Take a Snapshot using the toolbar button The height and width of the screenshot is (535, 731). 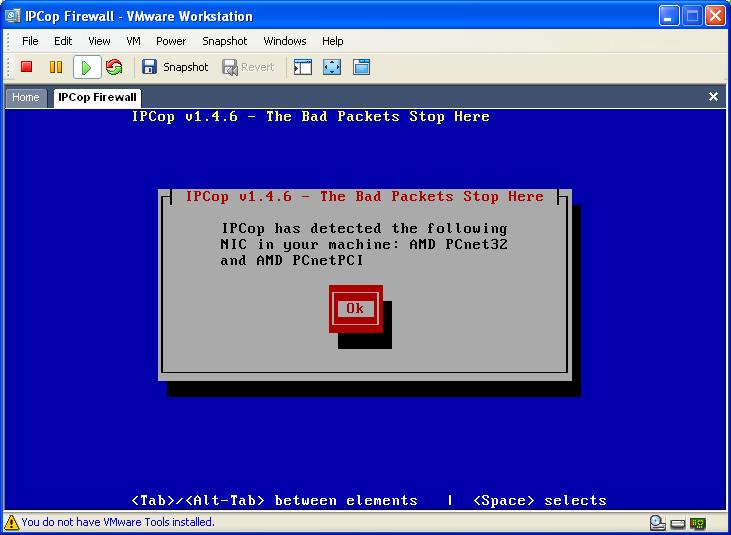click(175, 67)
